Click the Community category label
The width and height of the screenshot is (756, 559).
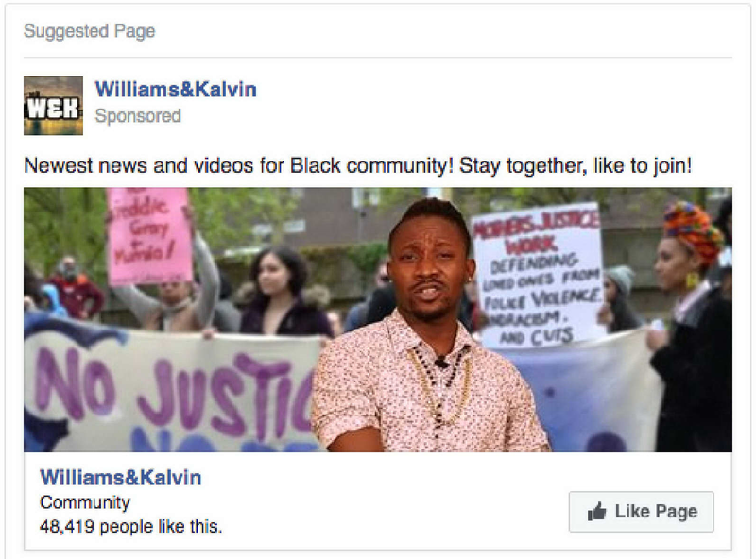(85, 502)
